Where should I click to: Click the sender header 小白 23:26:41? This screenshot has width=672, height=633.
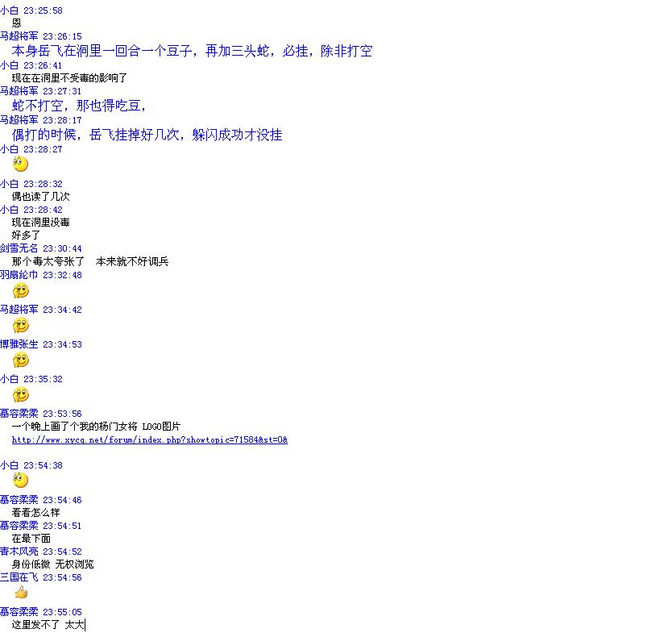31,65
